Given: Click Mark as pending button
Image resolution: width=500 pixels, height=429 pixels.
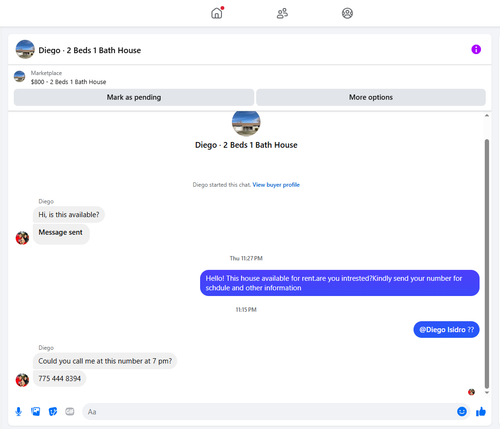Looking at the screenshot, I should tap(134, 97).
